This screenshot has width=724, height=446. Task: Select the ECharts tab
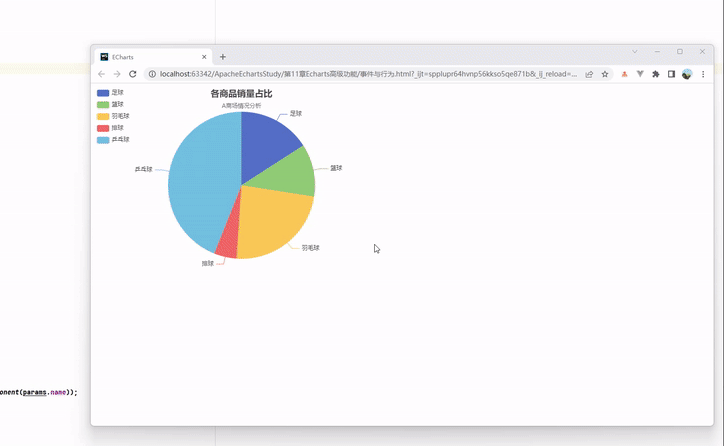point(153,57)
